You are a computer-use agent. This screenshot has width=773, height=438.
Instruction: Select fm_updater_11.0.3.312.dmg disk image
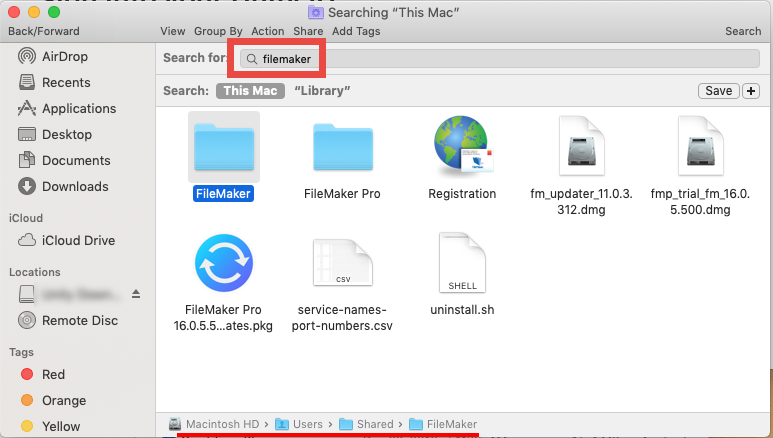click(x=582, y=146)
